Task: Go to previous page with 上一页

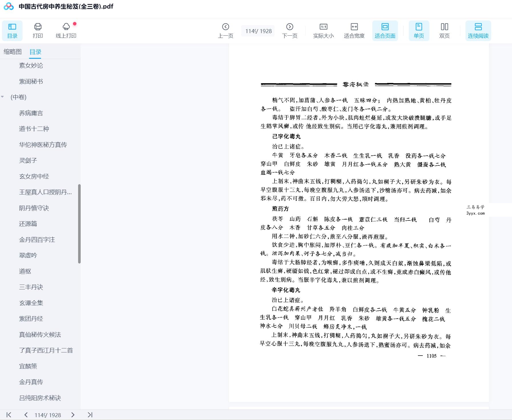Action: pyautogui.click(x=225, y=31)
